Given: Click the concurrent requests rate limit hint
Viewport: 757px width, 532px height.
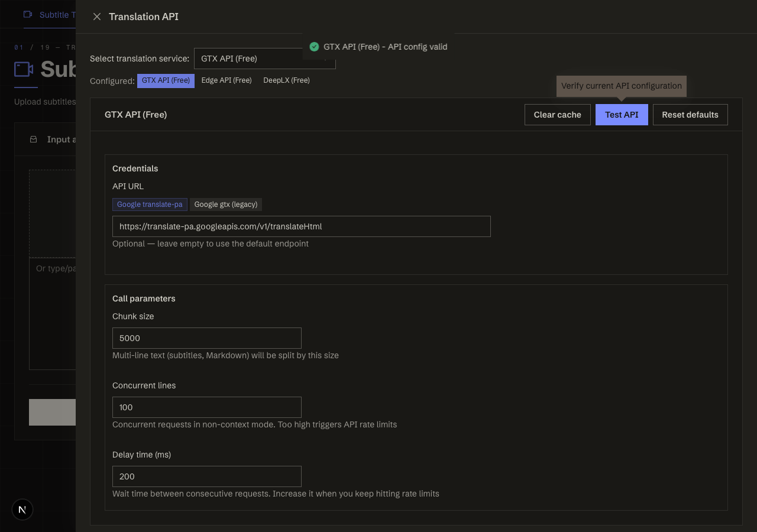Looking at the screenshot, I should (255, 424).
